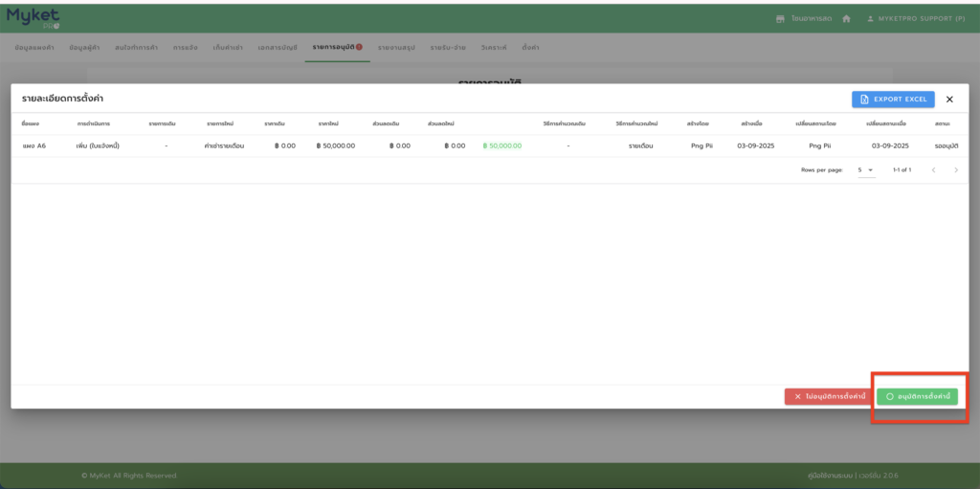Click the green ฿ 50,000.00 value
Viewport: 980px width, 489px height.
click(501, 145)
